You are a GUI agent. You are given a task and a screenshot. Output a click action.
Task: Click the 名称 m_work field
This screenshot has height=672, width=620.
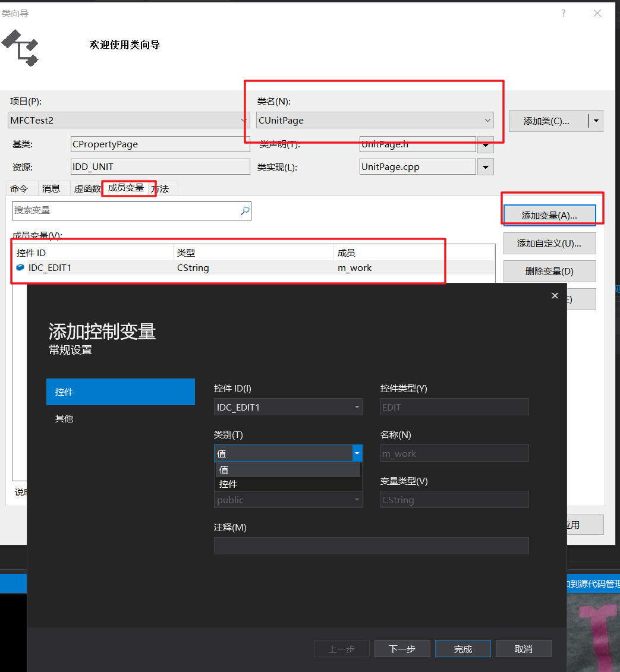click(x=455, y=453)
